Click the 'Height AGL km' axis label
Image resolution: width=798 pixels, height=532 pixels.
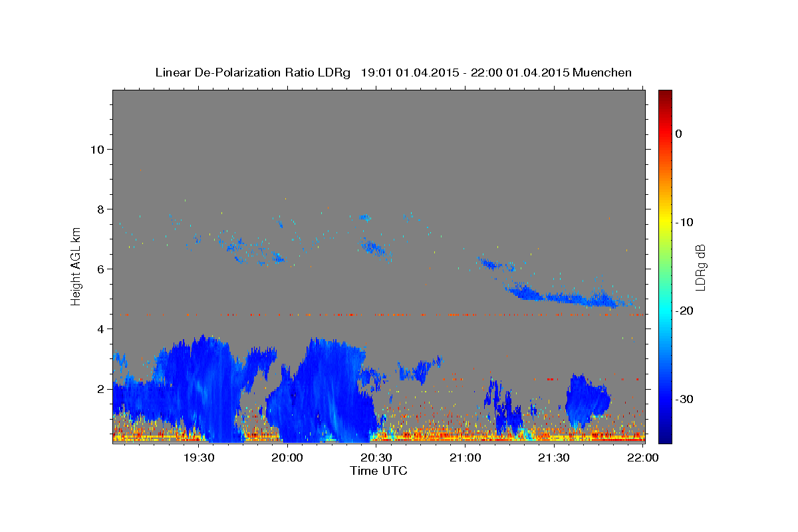(x=76, y=266)
